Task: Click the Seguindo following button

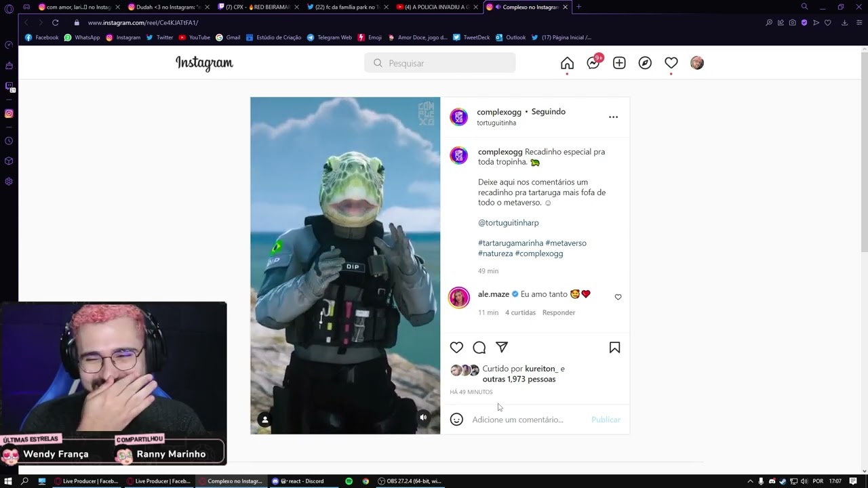Action: 548,112
